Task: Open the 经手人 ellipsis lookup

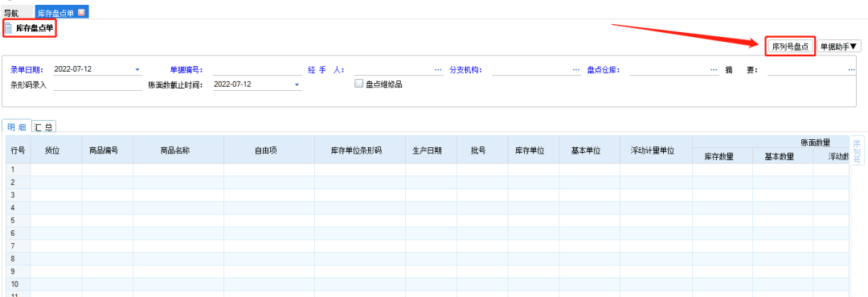Action: click(x=439, y=70)
